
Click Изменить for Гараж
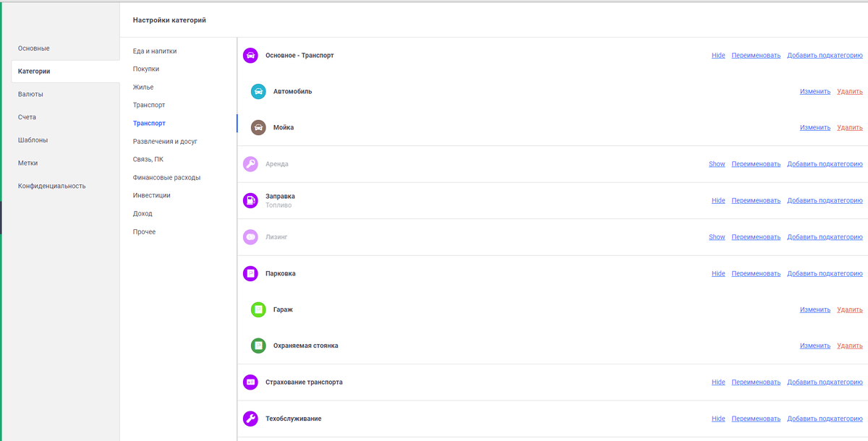coord(815,309)
